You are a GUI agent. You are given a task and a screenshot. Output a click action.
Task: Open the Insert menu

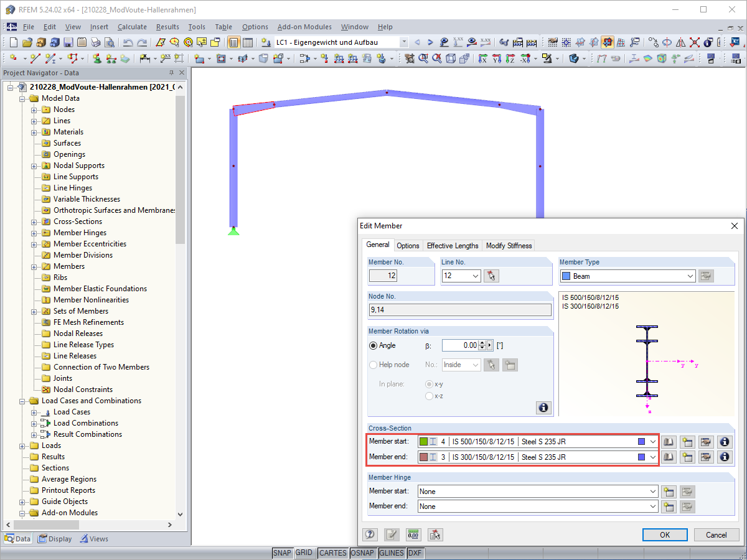click(x=99, y=27)
